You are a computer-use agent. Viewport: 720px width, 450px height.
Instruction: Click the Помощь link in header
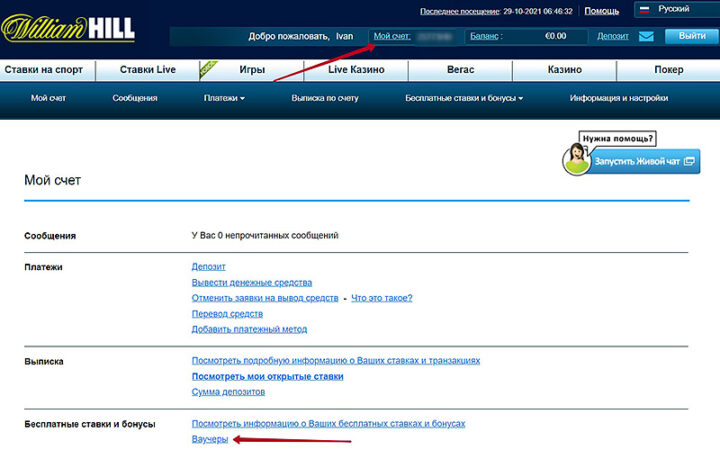(x=601, y=10)
